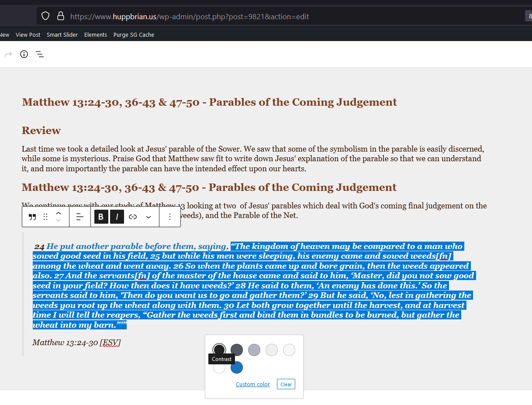Select the lavender gray color swatch
The image size is (532, 405).
(x=254, y=350)
